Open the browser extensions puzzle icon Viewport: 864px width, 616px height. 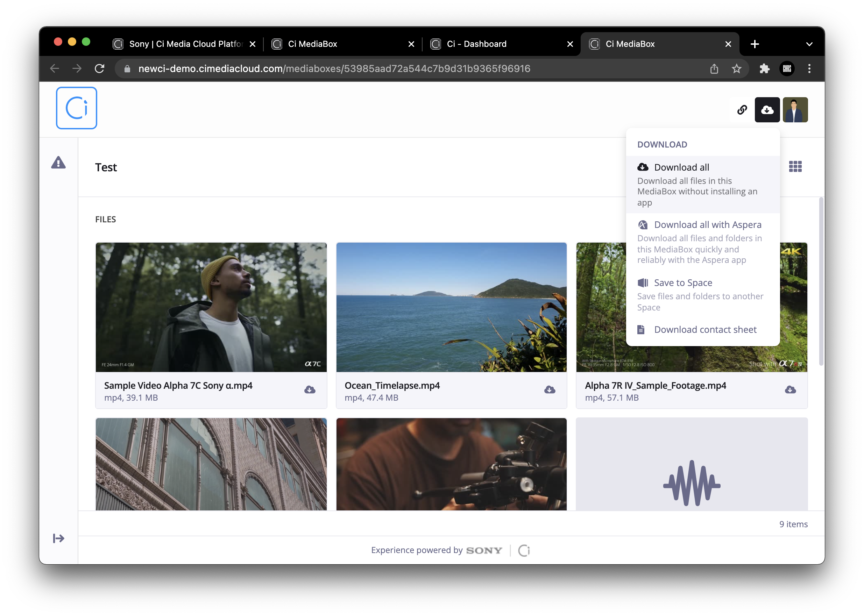point(764,69)
